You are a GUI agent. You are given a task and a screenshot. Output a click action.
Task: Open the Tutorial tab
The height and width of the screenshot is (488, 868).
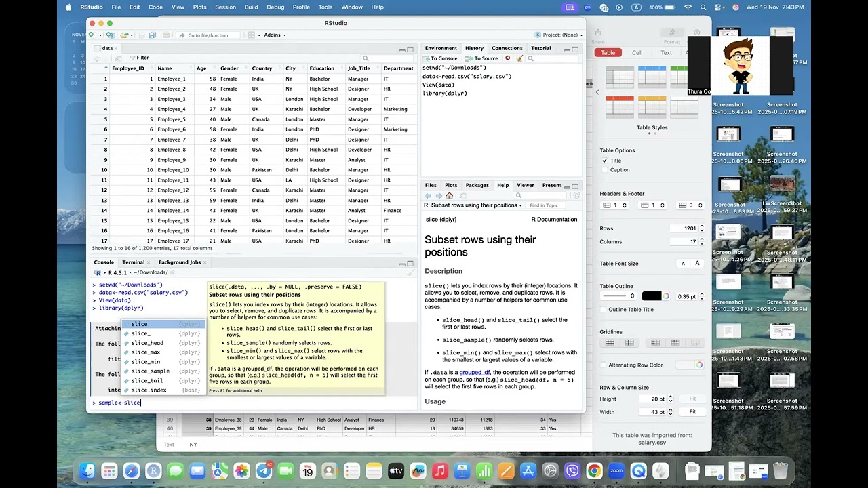click(x=541, y=48)
